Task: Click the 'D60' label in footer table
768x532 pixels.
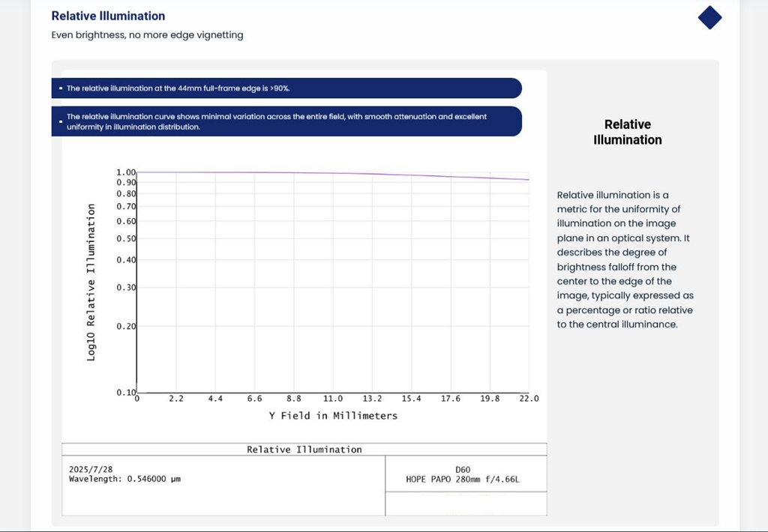Action: (x=463, y=469)
